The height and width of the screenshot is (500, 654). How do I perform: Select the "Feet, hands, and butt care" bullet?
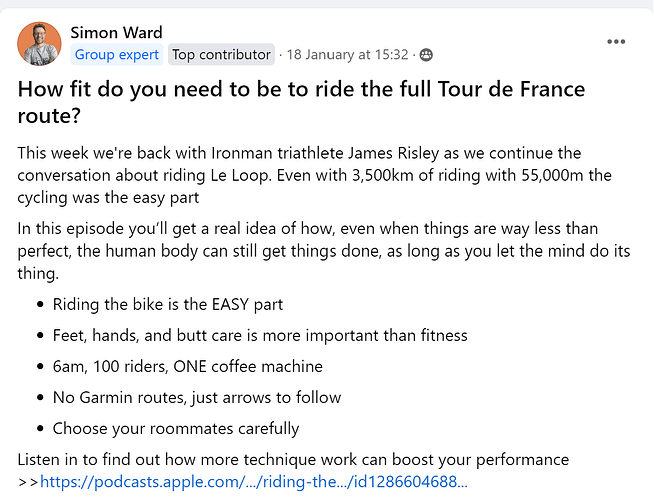(260, 336)
